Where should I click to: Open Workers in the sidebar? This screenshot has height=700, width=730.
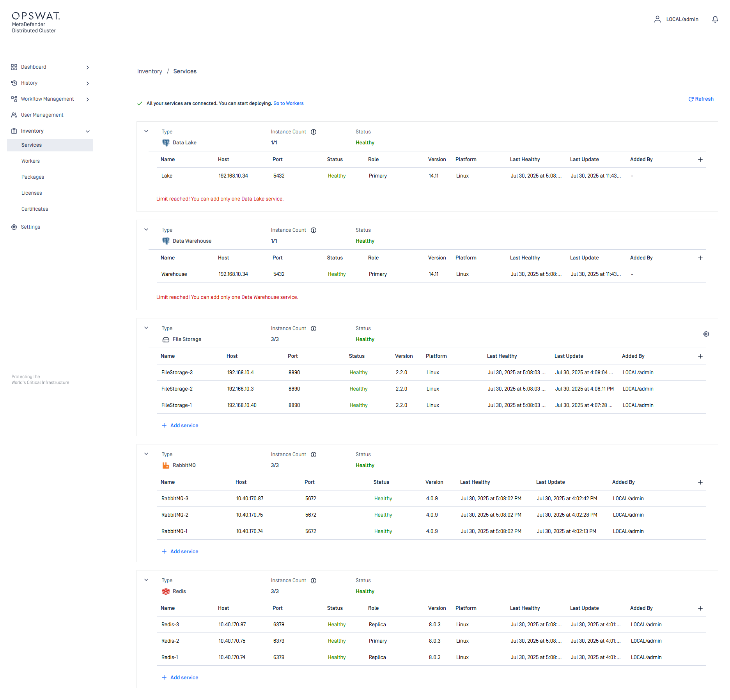(30, 161)
